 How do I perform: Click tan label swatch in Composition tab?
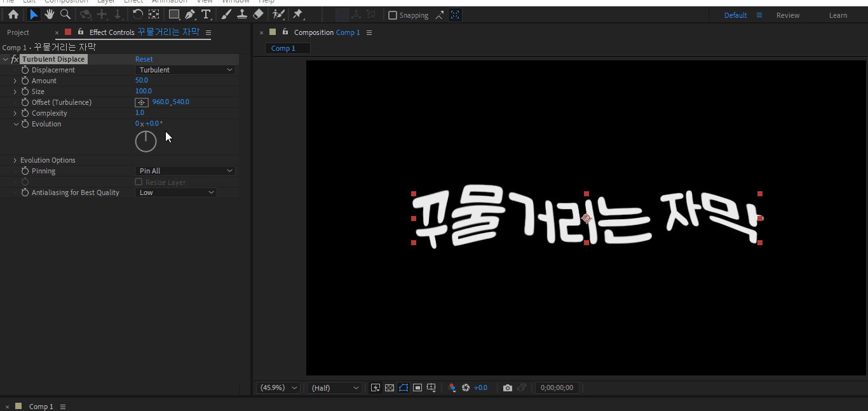pos(273,32)
